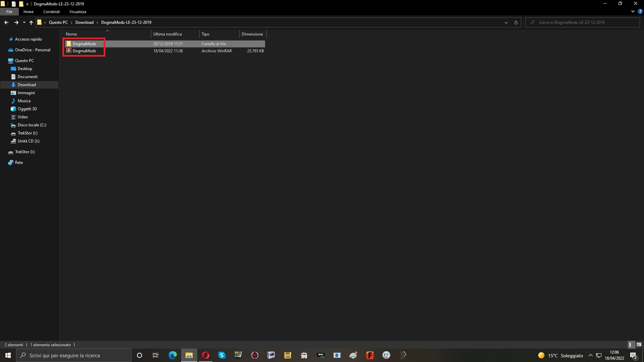Navigate back using the back arrow
This screenshot has width=644, height=362.
pos(6,22)
